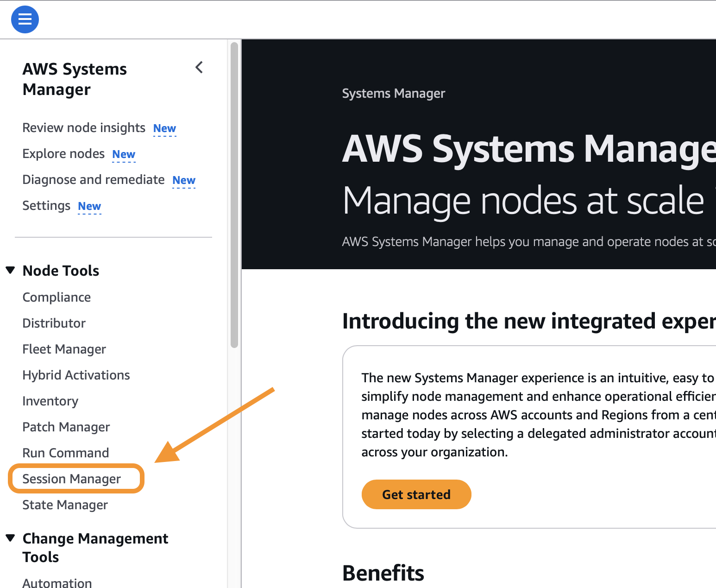Click the Benefits heading
This screenshot has width=716, height=588.
(383, 573)
